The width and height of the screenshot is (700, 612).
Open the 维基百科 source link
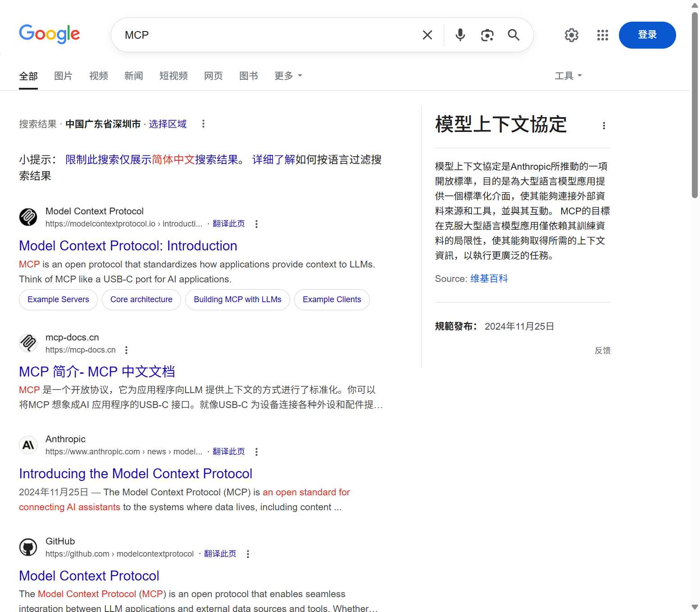[x=489, y=278]
